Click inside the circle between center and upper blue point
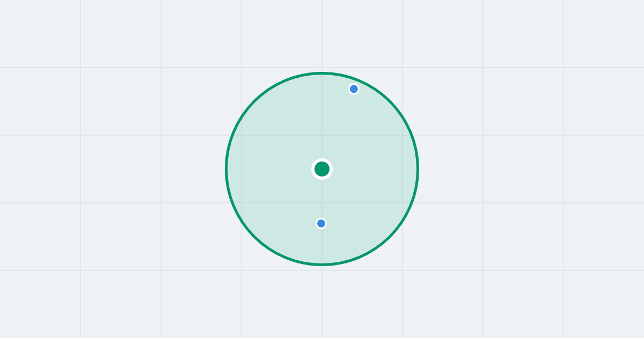 point(337,129)
